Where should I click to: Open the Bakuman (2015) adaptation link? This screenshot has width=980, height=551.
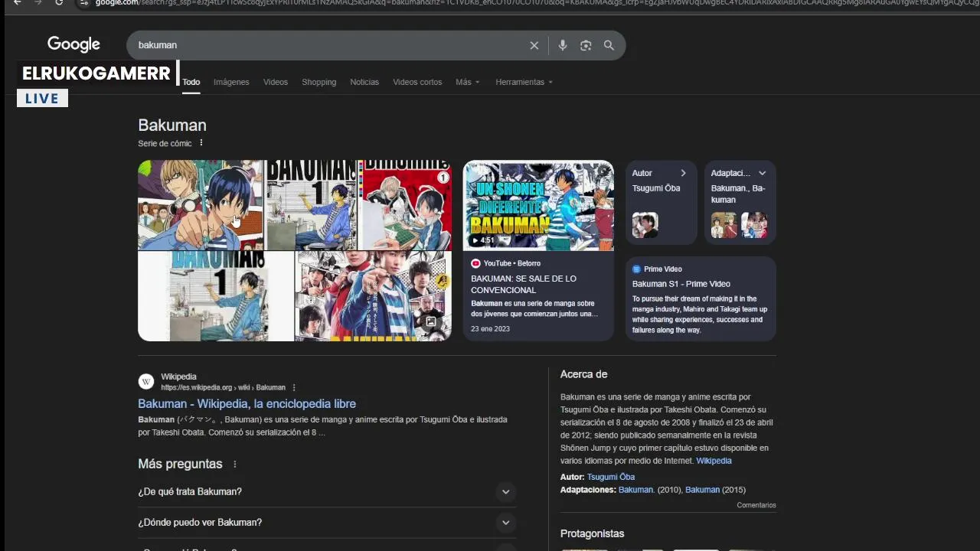point(702,490)
